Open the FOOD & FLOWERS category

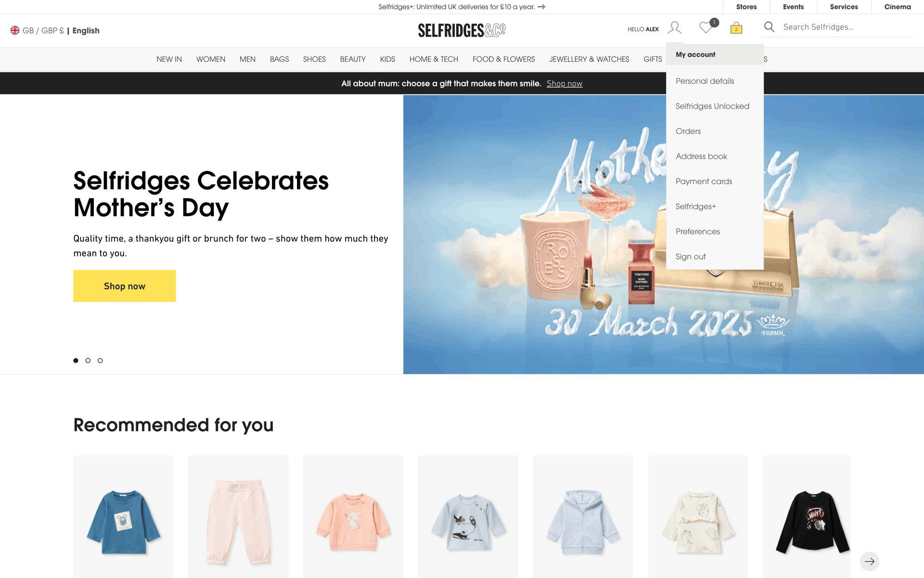[503, 59]
